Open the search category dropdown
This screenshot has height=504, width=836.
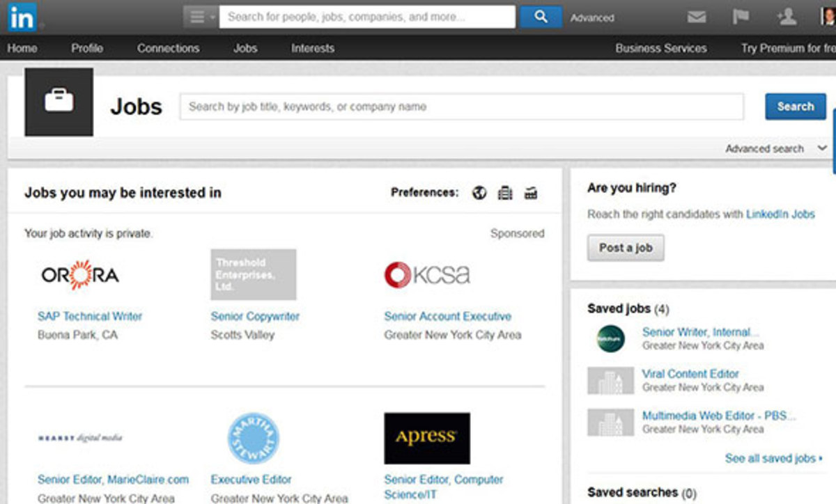tap(201, 17)
